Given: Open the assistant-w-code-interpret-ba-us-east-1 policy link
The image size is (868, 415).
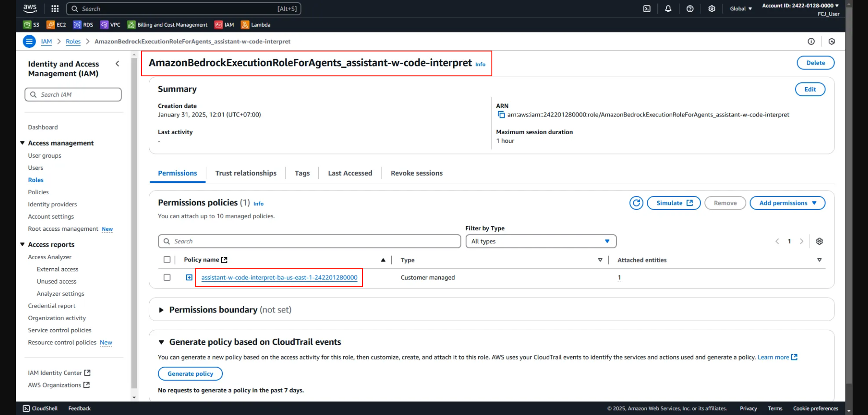Looking at the screenshot, I should 279,278.
